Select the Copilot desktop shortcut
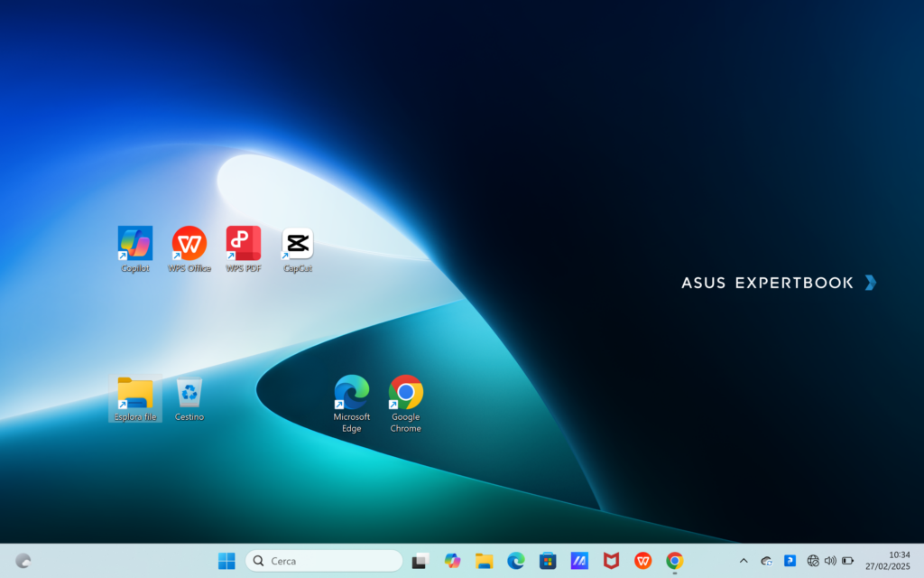The width and height of the screenshot is (924, 578). [x=135, y=244]
